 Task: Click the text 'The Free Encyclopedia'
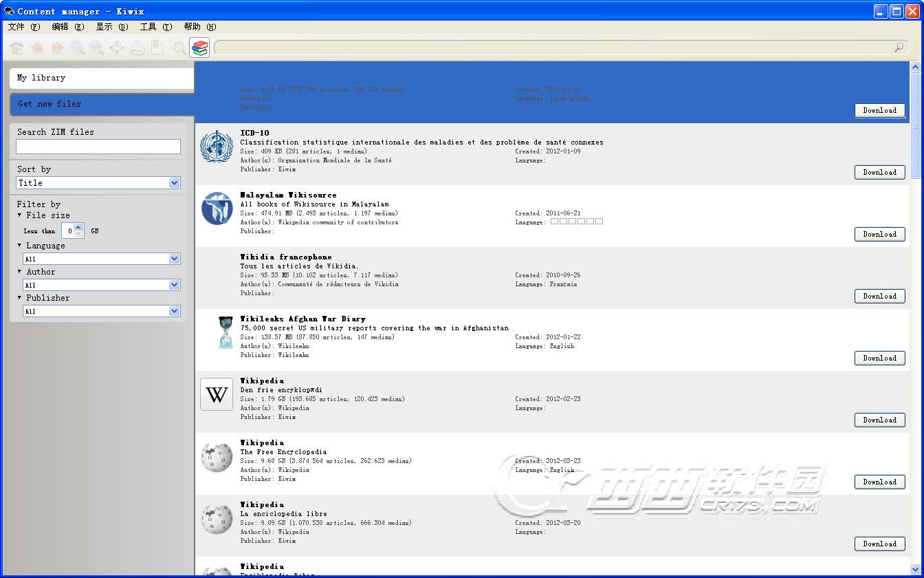(283, 452)
